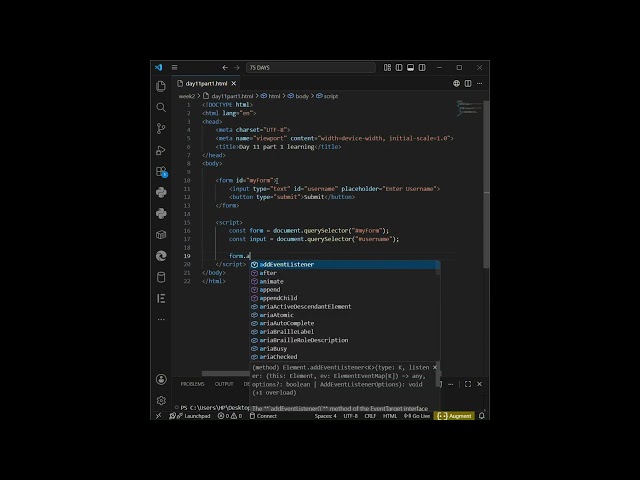Select the day11part1.html editor tab

click(206, 83)
